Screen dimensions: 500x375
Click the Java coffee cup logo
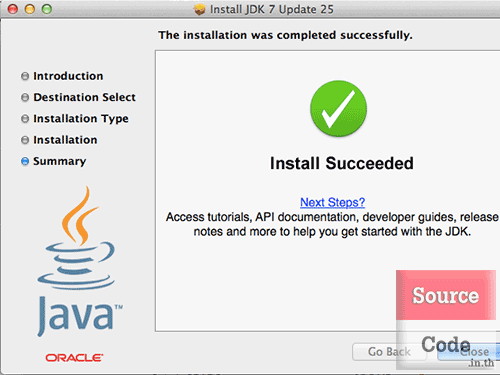coord(79,262)
